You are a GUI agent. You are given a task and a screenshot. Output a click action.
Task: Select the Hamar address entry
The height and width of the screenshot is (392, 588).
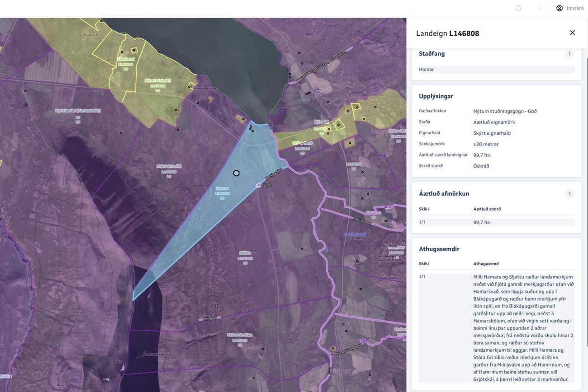pyautogui.click(x=496, y=70)
